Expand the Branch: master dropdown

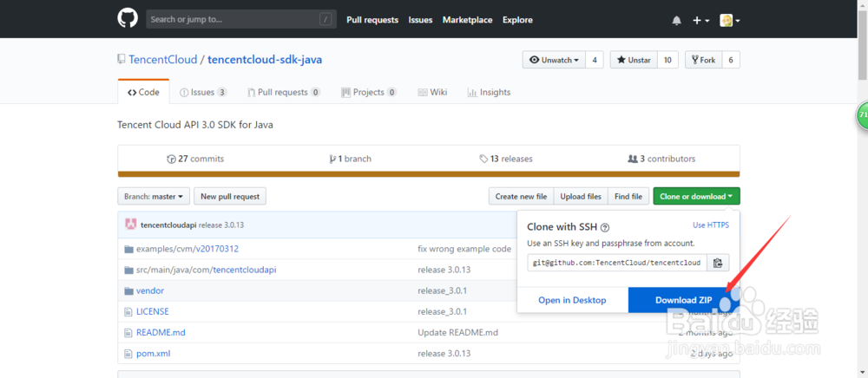[x=153, y=197]
